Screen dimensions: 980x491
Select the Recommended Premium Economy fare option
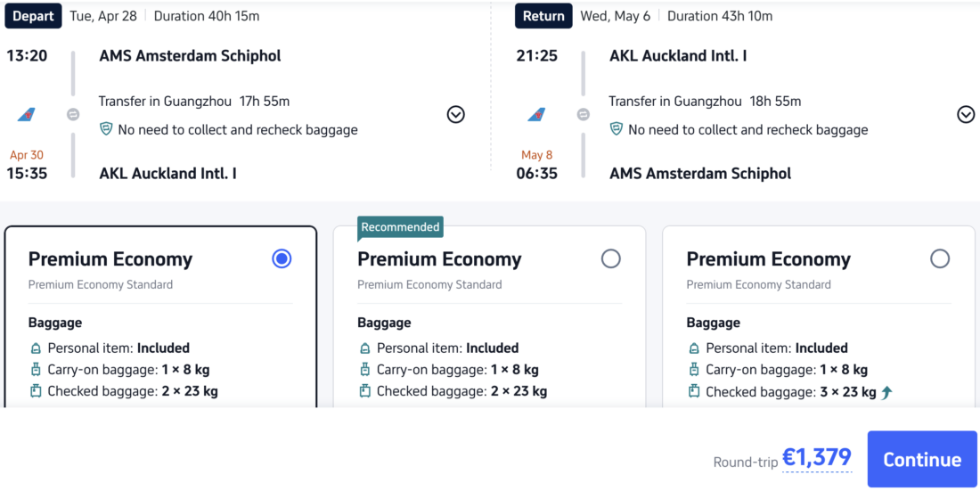pyautogui.click(x=610, y=258)
